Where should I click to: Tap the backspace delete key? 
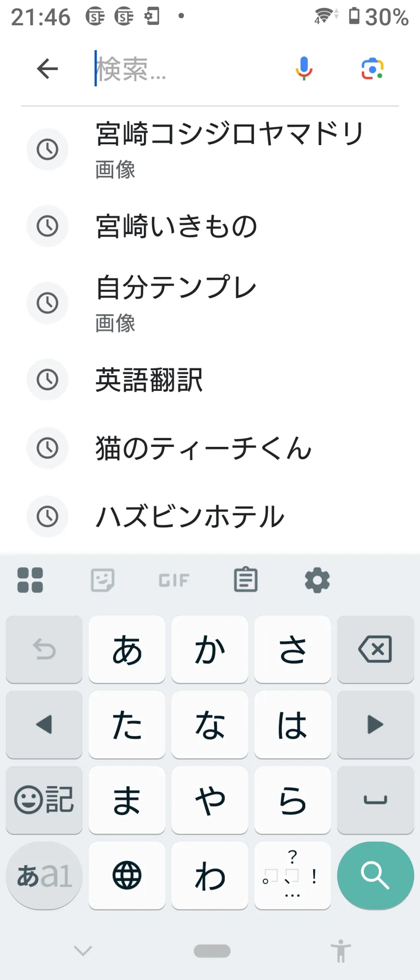click(375, 649)
